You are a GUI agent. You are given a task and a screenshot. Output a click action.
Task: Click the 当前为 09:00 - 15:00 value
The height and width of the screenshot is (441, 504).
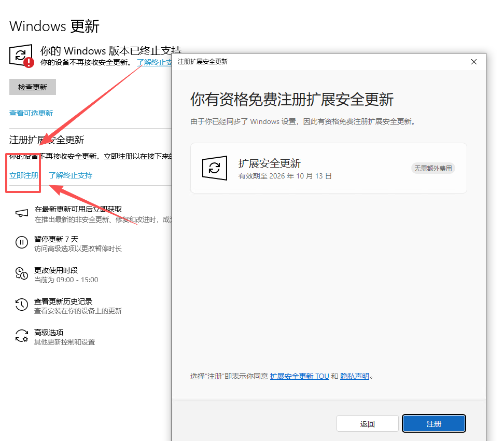(x=66, y=280)
